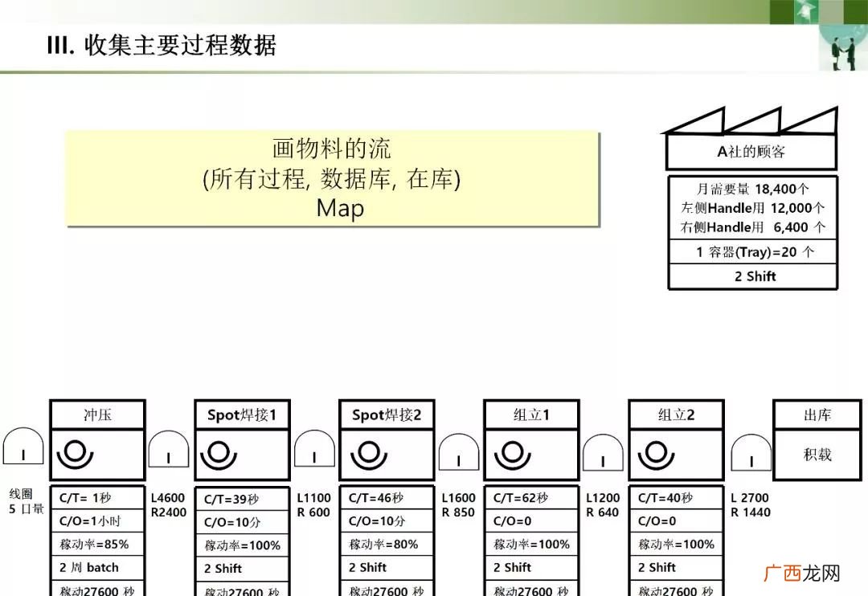This screenshot has height=596, width=868.
Task: Click the operator icon under 组立2
Action: click(x=656, y=455)
